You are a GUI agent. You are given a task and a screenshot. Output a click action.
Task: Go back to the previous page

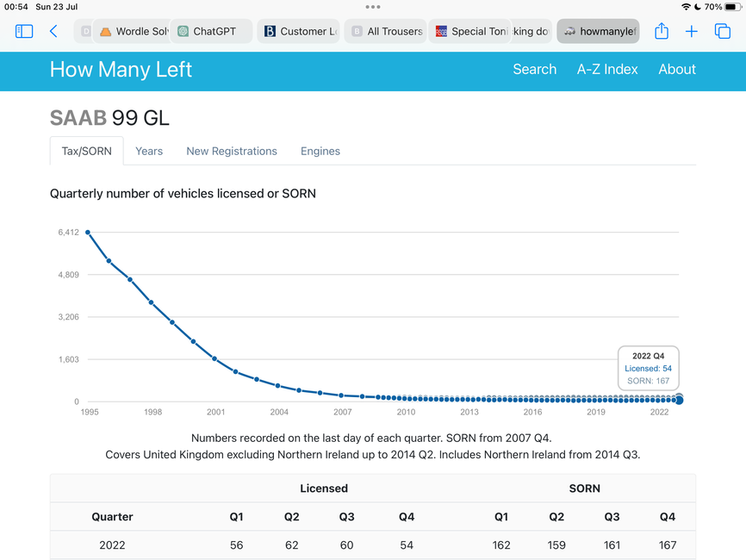point(53,31)
